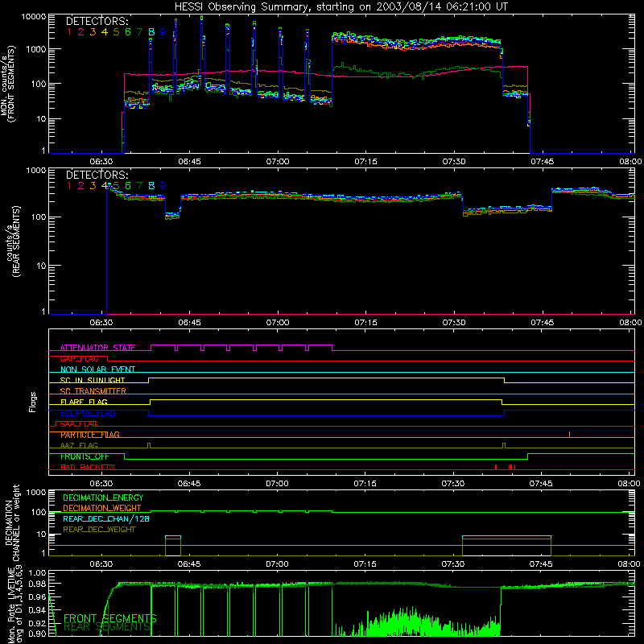Image resolution: width=644 pixels, height=644 pixels.
Task: Click the DECIMATION_ENERGY legend entry
Action: point(103,497)
